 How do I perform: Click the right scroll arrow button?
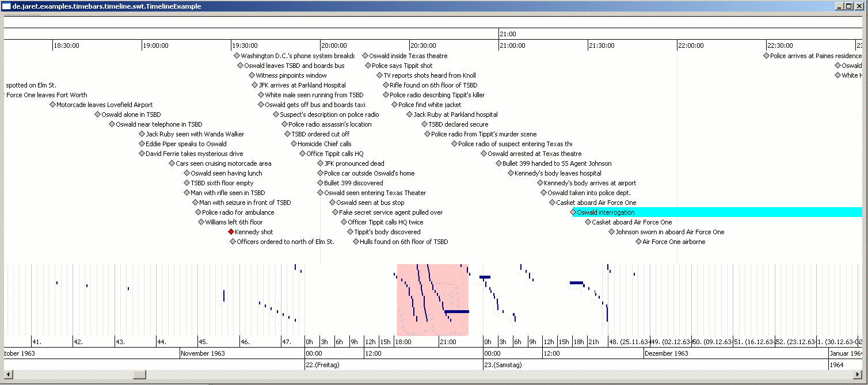pos(858,375)
